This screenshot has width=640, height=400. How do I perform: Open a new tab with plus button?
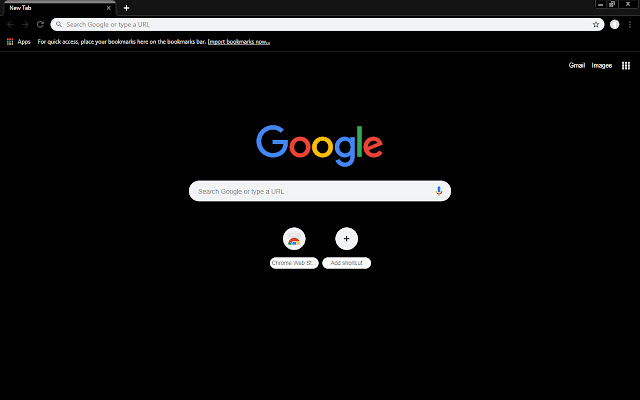(x=127, y=8)
